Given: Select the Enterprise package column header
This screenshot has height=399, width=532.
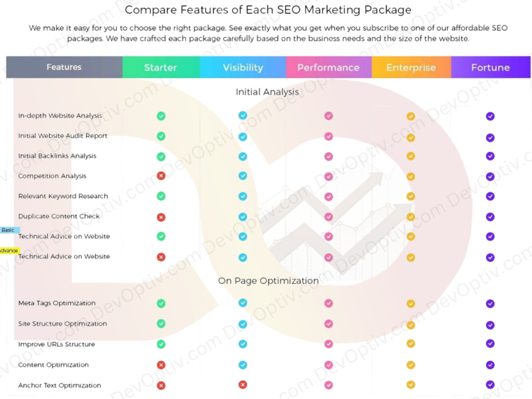Looking at the screenshot, I should click(411, 67).
